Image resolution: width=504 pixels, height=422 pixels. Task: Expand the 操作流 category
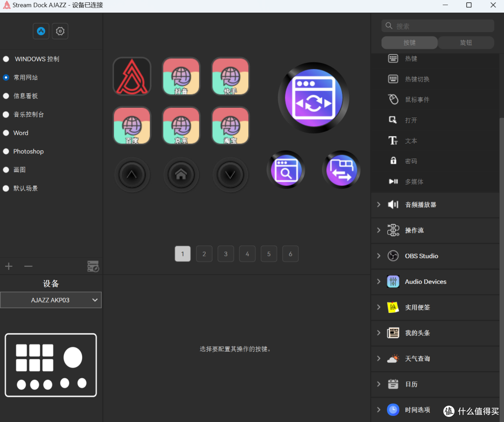click(435, 231)
